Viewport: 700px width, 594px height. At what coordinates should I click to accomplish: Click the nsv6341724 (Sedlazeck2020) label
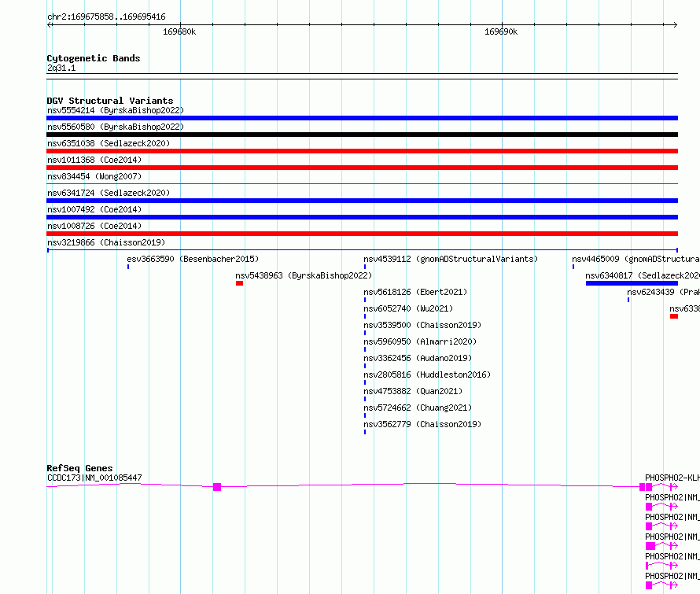pos(109,193)
